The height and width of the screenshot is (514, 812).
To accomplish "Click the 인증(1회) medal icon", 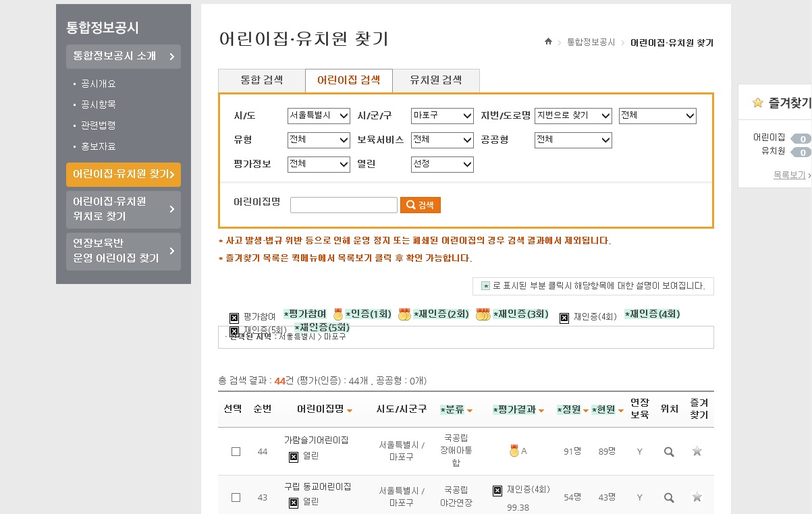I will 338,314.
